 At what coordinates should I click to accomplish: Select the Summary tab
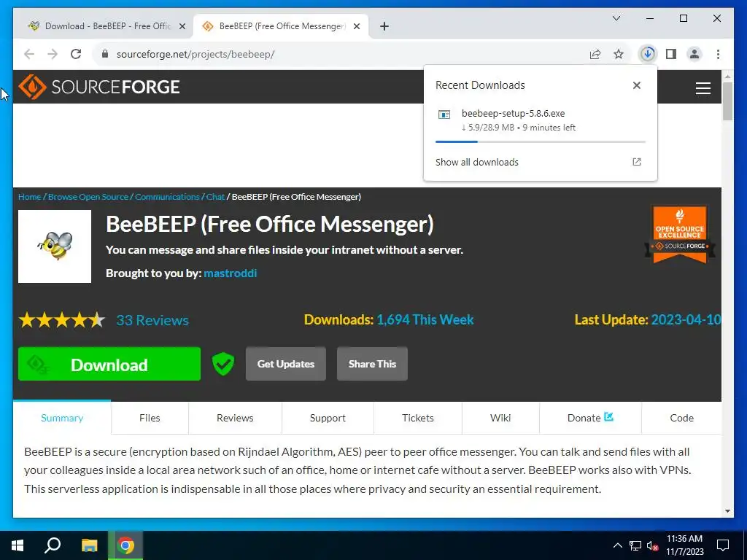tap(62, 418)
